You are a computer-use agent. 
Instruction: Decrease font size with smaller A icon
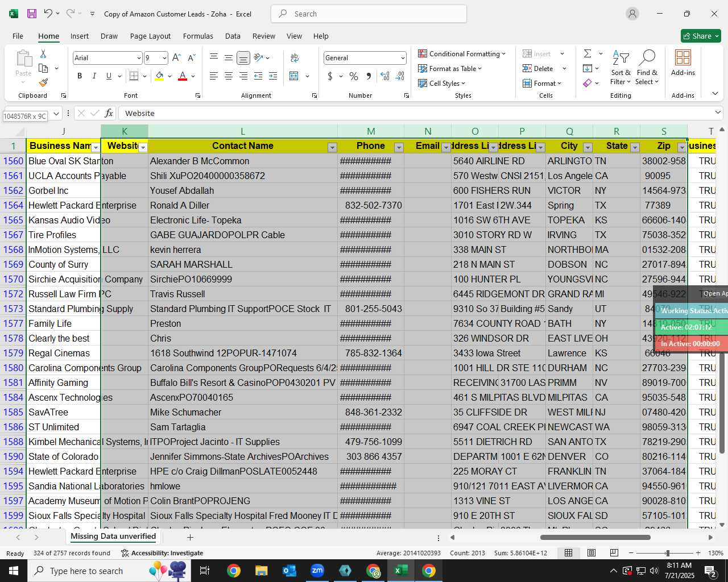click(192, 58)
